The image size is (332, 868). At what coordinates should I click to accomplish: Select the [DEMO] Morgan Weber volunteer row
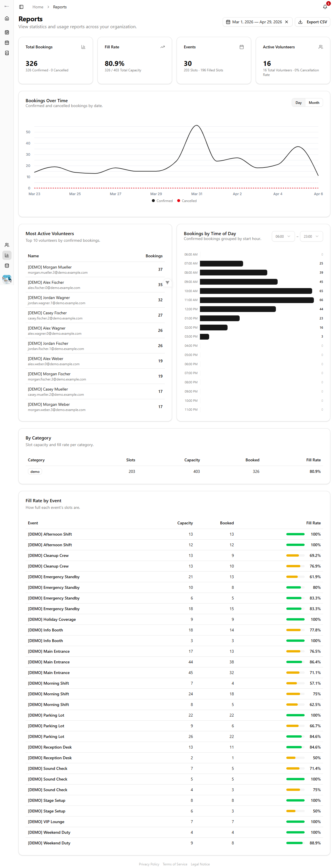click(x=95, y=407)
